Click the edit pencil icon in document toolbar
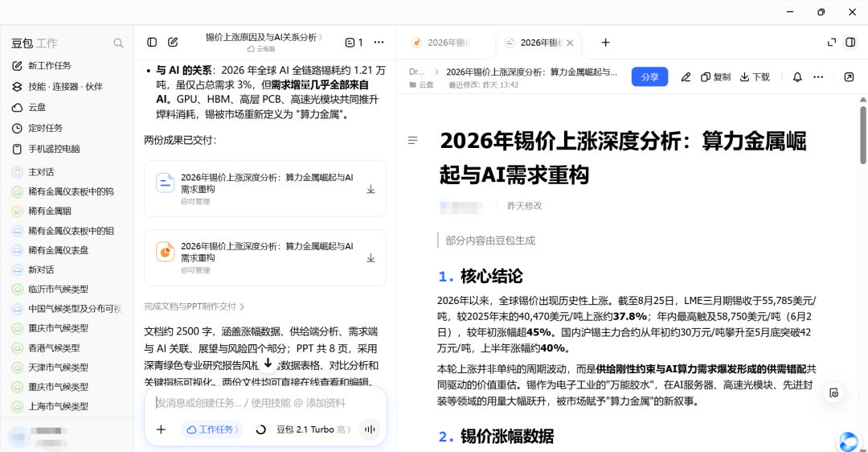Image resolution: width=868 pixels, height=452 pixels. [686, 77]
